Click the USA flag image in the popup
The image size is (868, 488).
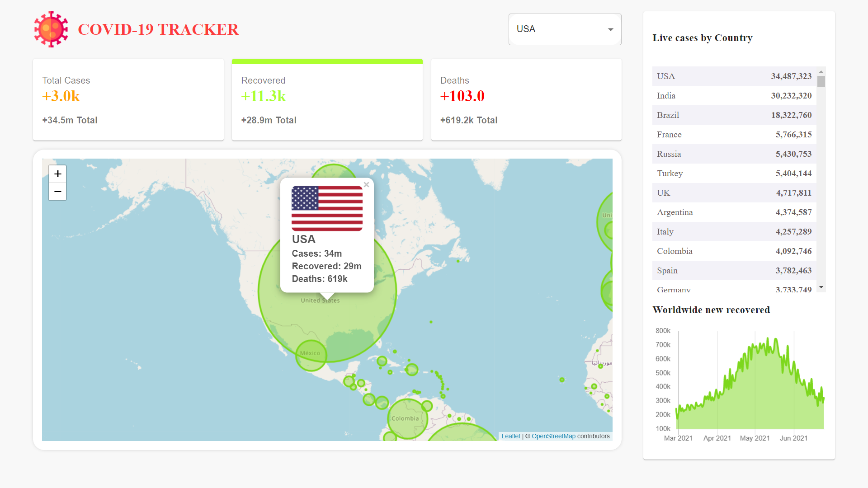click(327, 208)
